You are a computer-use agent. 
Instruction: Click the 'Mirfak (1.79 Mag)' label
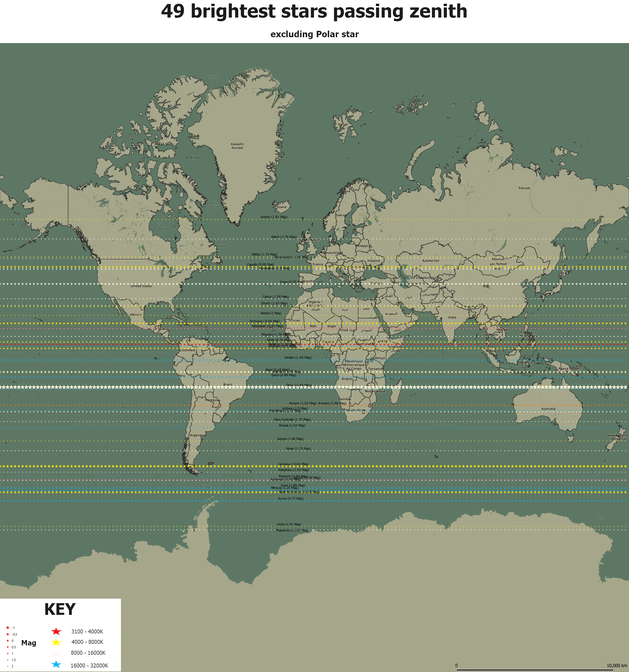click(264, 255)
